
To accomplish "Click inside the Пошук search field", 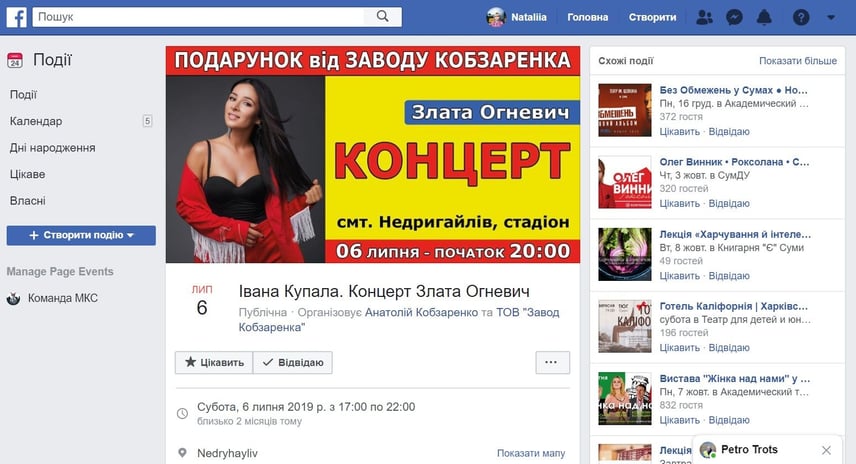I will 198,17.
